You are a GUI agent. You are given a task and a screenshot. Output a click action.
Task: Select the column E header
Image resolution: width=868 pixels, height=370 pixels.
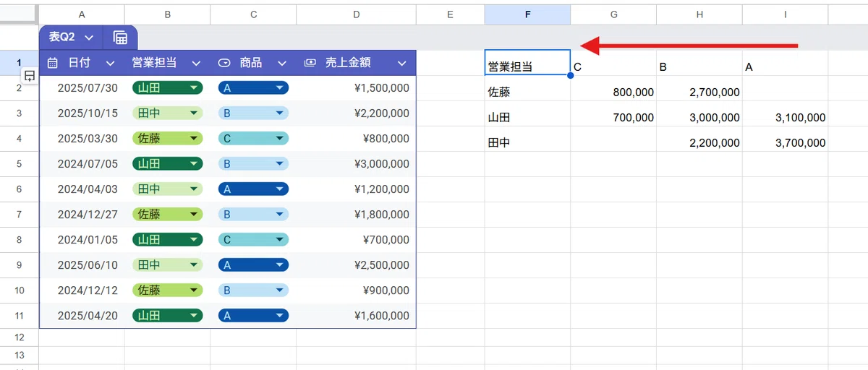coord(450,14)
